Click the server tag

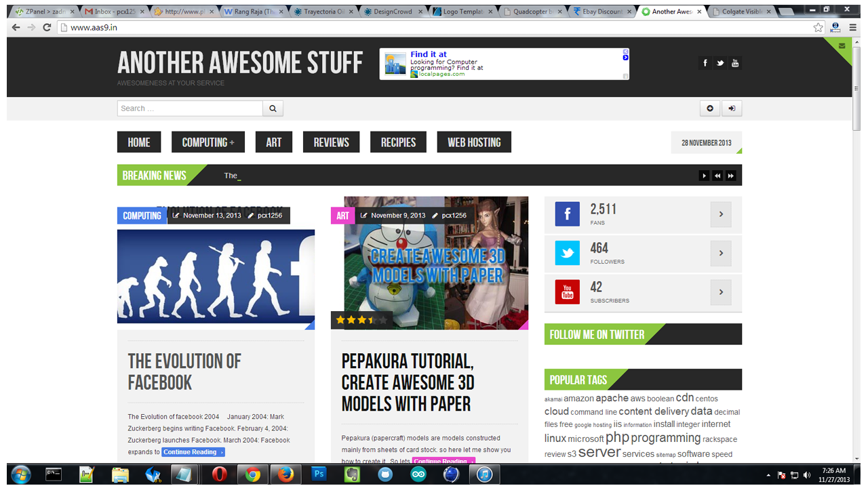[x=599, y=452]
